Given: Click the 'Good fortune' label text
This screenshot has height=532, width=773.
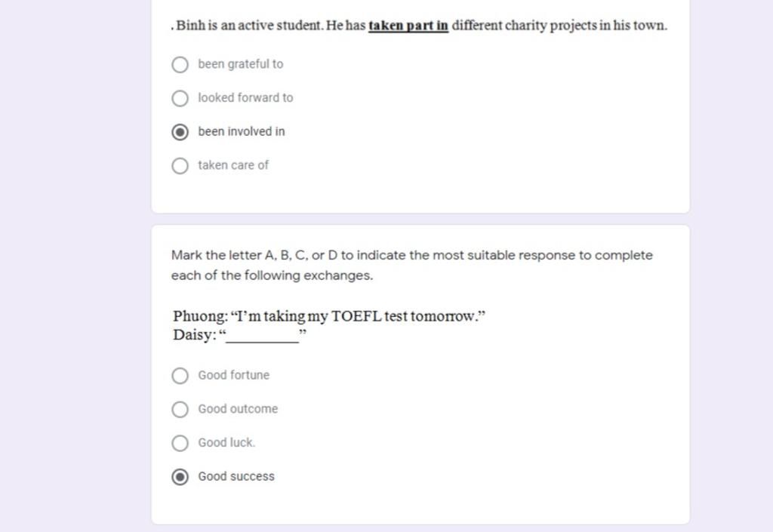Looking at the screenshot, I should pyautogui.click(x=233, y=376).
